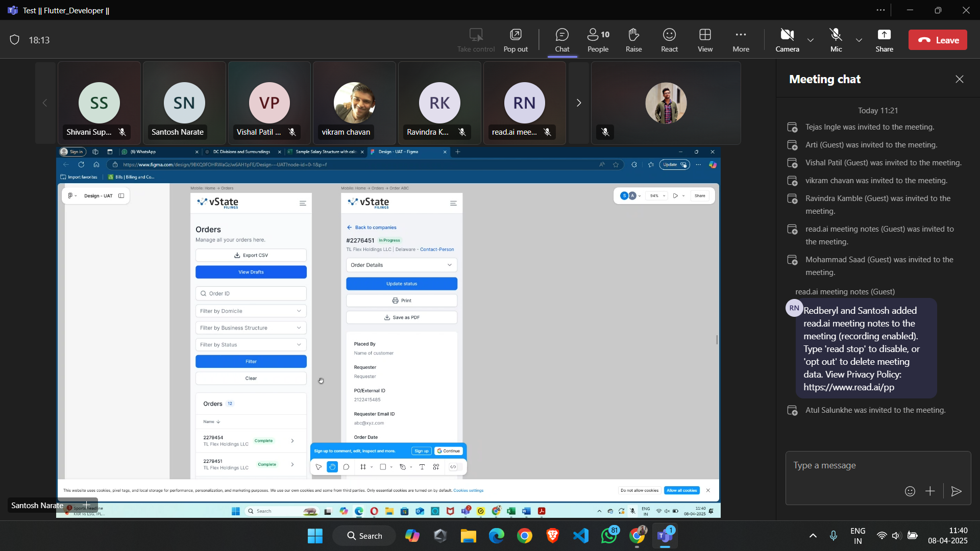The height and width of the screenshot is (551, 980).
Task: Open the React emoji menu
Action: tap(669, 40)
